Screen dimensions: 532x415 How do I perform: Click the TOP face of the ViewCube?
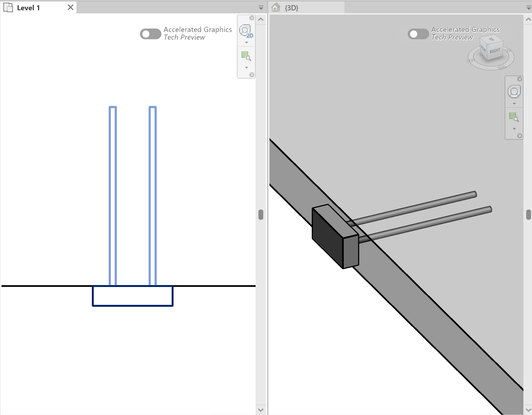pos(492,40)
